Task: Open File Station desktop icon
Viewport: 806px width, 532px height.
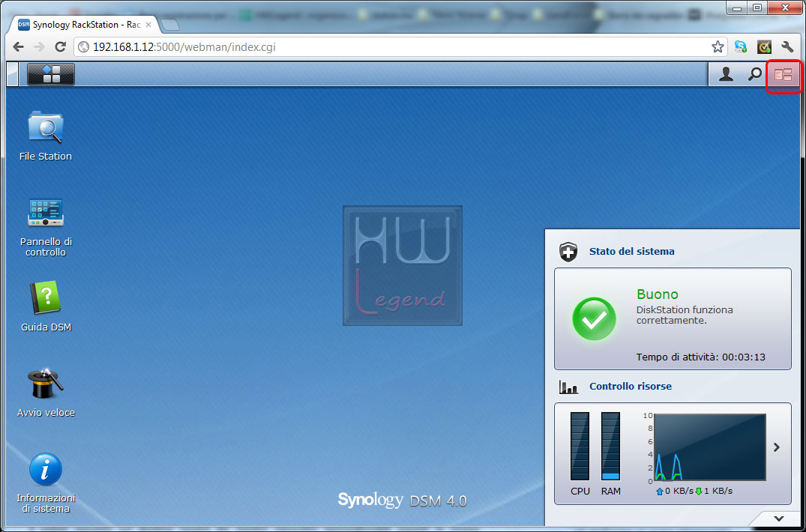Action: pos(45,127)
